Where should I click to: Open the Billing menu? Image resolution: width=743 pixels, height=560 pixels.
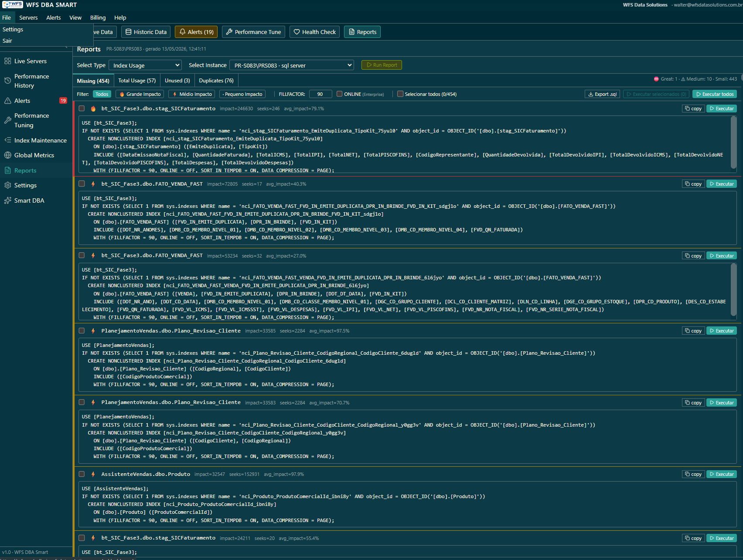(98, 17)
